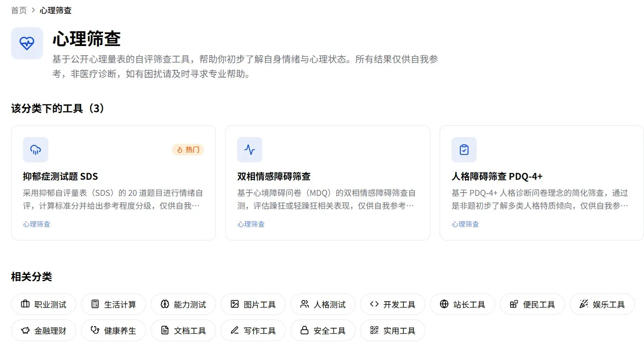Viewport: 644px width, 354px height.
Task: Select the 站长工具 category label
Action: [469, 304]
